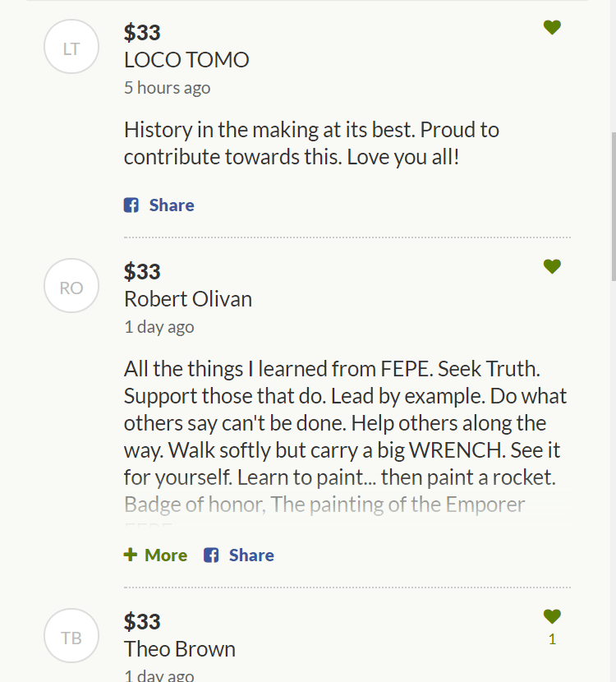Click the page vertical scrollbar
This screenshot has height=682, width=616.
(x=613, y=205)
